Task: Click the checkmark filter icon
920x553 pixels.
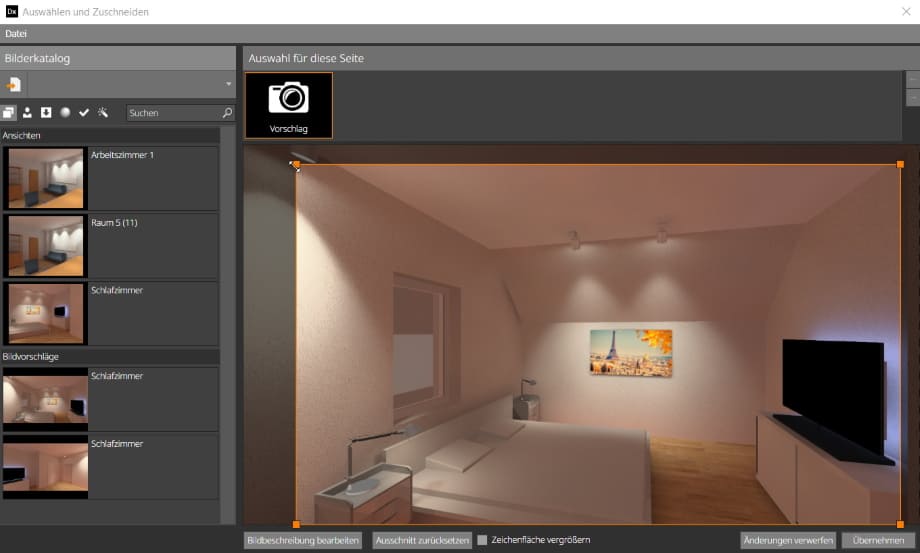Action: click(x=84, y=113)
